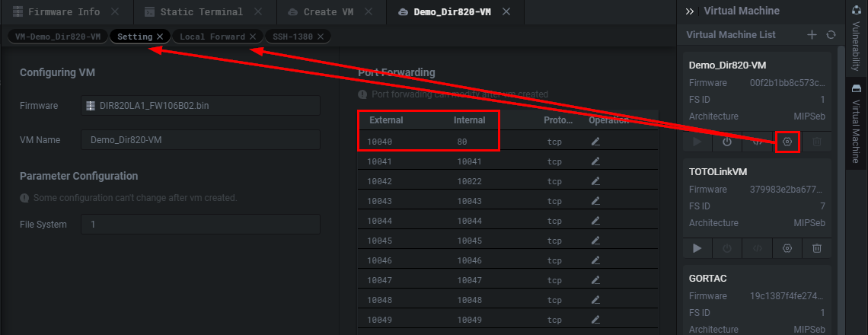Click internal port value 80
Viewport: 868px width, 335px height.
click(462, 142)
